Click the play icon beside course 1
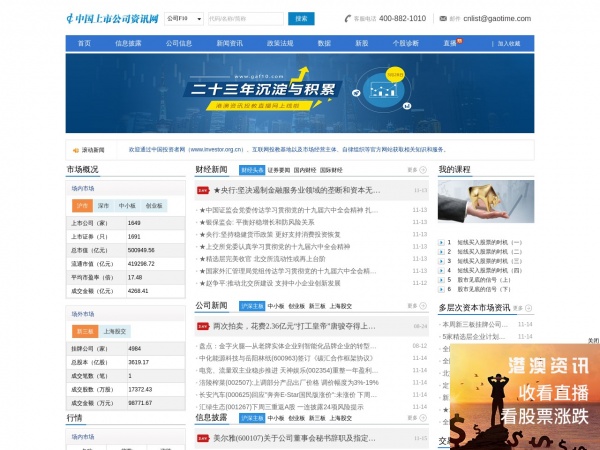 click(x=441, y=242)
